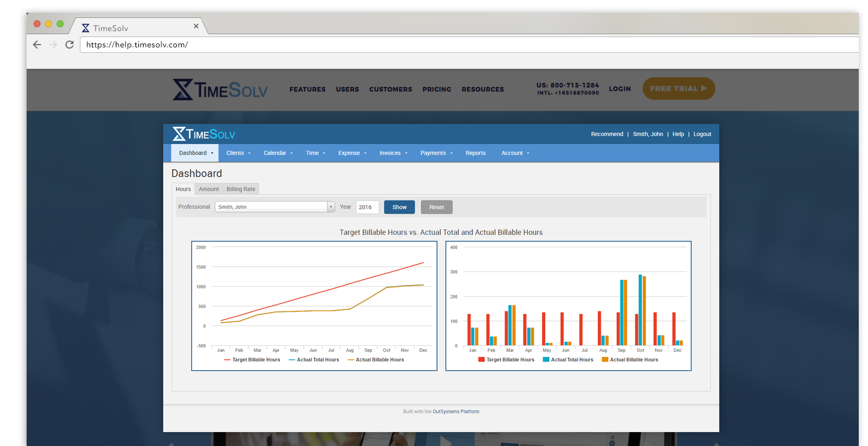Toggle Target Billable Hours red bar legend
868x446 pixels.
pyautogui.click(x=506, y=360)
